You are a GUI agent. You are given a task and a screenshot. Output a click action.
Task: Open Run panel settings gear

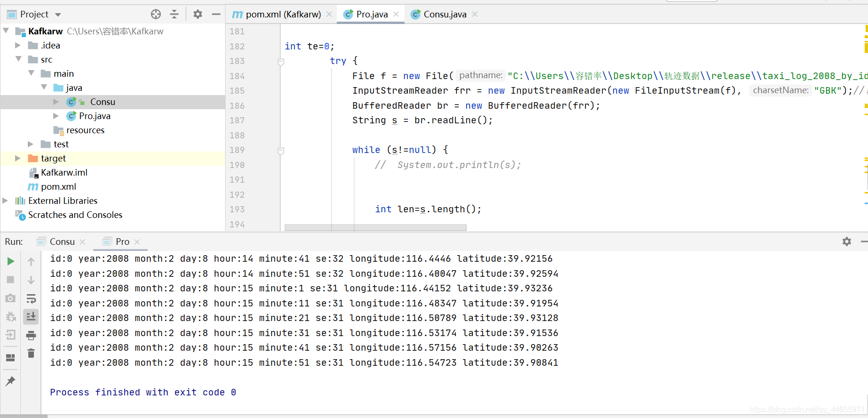[847, 241]
